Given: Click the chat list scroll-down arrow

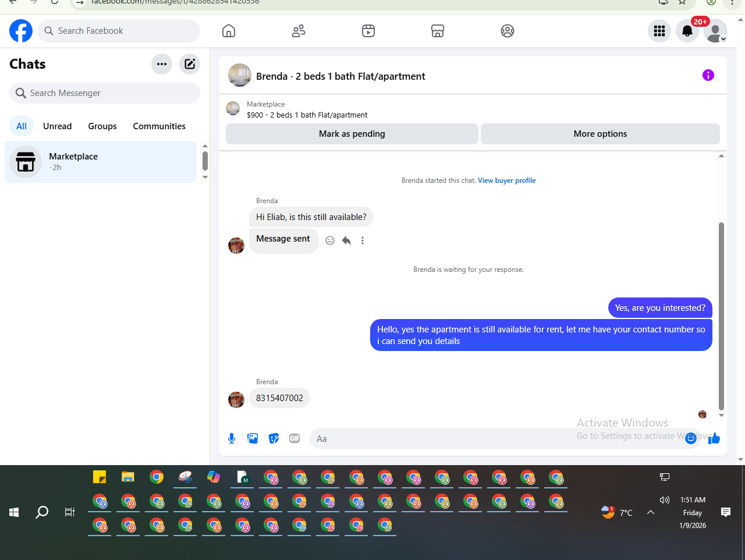Looking at the screenshot, I should 205,177.
